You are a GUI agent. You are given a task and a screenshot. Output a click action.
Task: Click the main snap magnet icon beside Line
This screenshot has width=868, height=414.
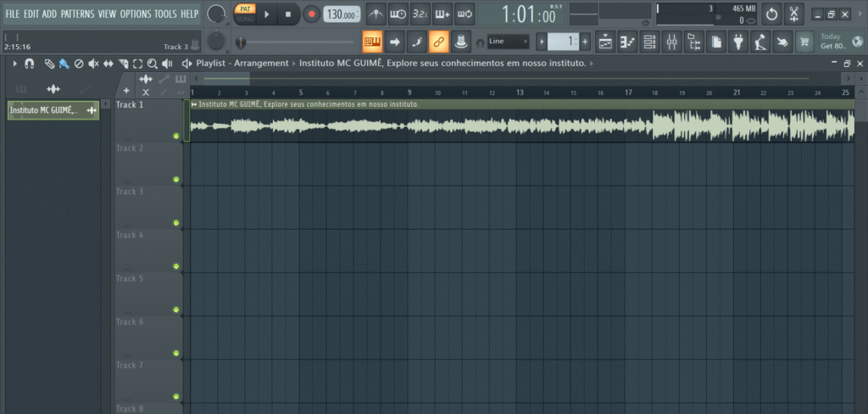[480, 42]
